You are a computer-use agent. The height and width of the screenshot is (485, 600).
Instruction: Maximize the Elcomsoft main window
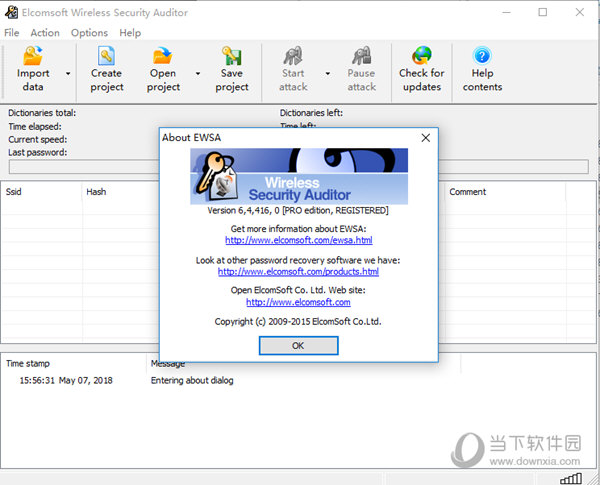tap(543, 12)
